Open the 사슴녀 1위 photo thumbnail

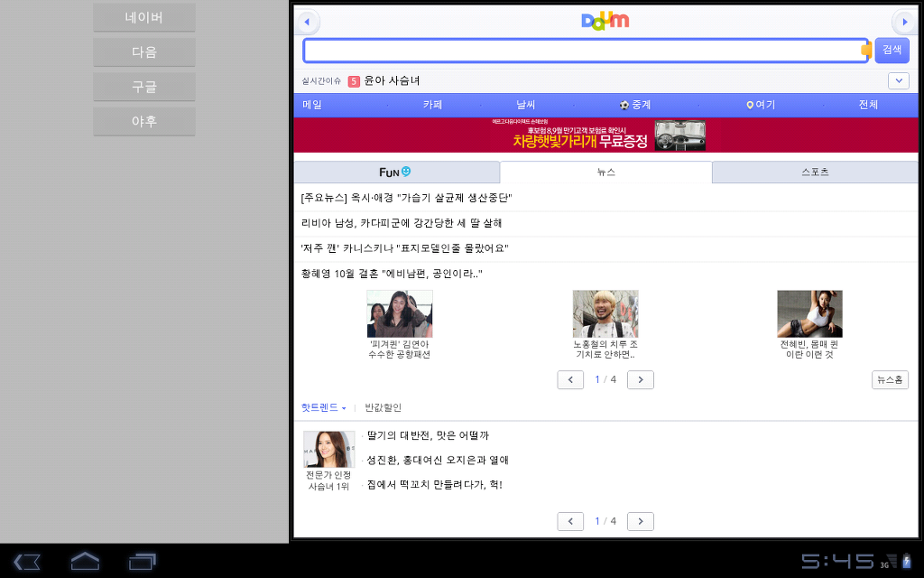coord(328,450)
